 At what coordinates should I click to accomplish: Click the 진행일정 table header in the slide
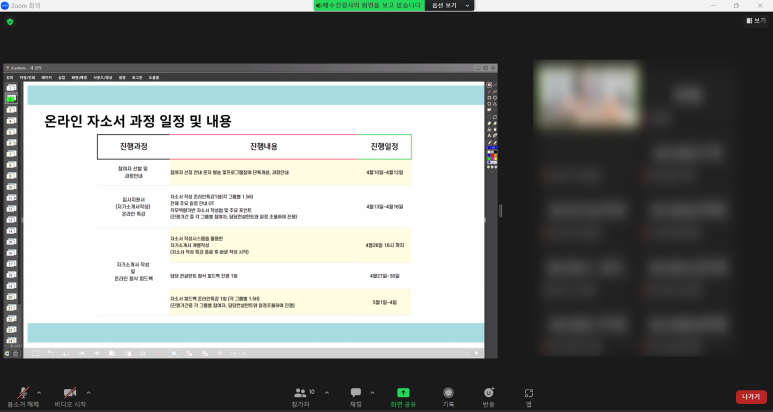[384, 147]
